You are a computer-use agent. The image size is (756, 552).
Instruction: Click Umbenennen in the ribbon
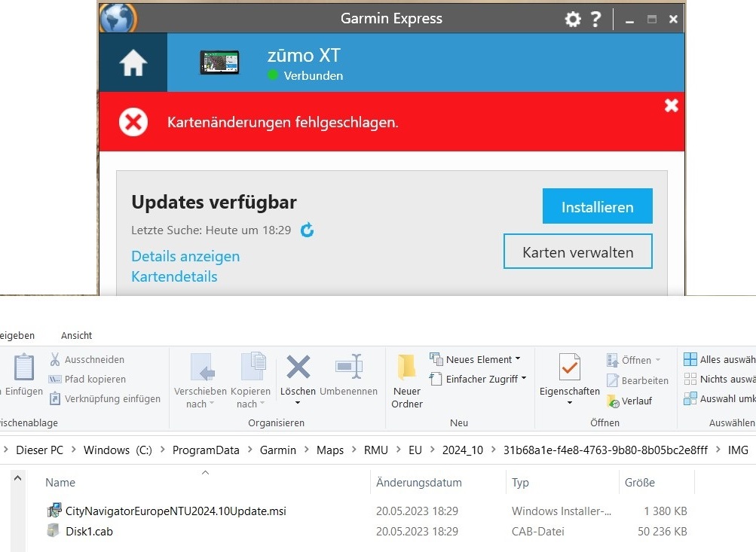[x=348, y=375]
